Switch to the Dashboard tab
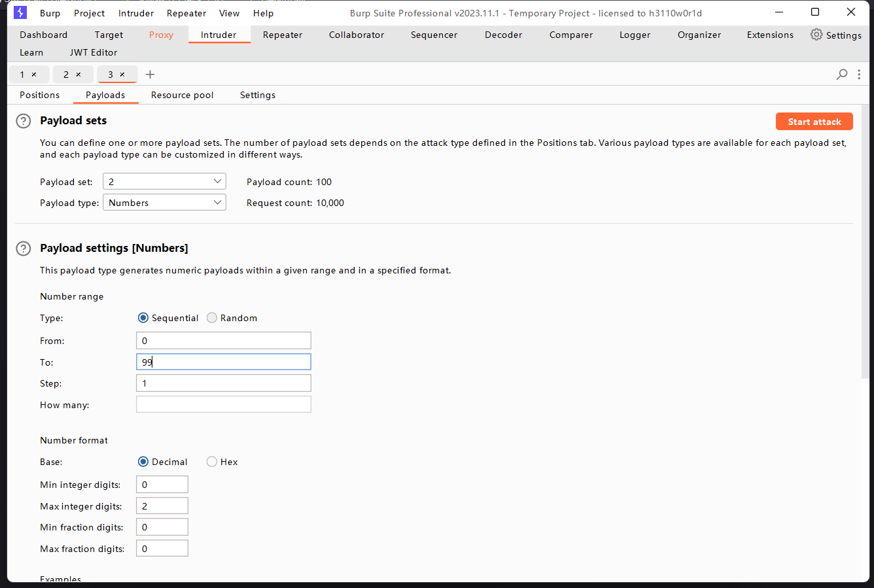 point(44,35)
